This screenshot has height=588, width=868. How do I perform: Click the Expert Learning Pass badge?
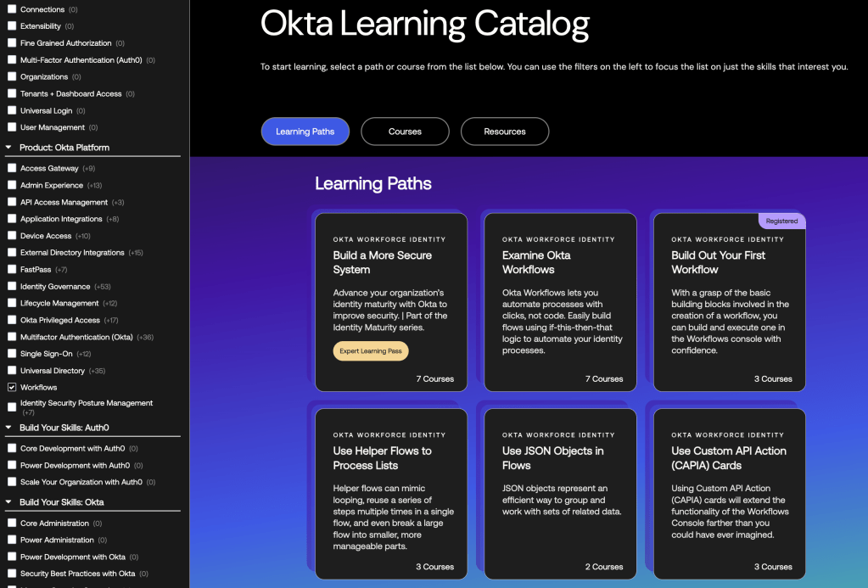(371, 350)
